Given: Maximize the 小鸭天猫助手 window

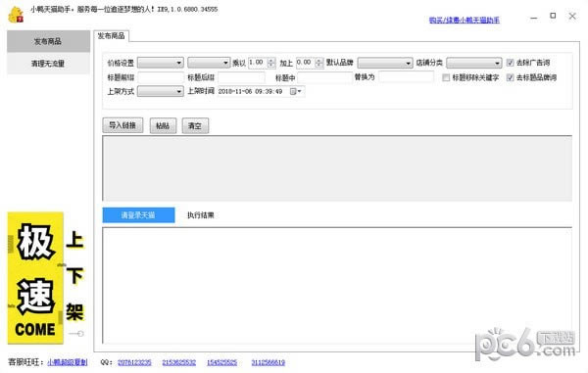Looking at the screenshot, I should click(x=553, y=16).
